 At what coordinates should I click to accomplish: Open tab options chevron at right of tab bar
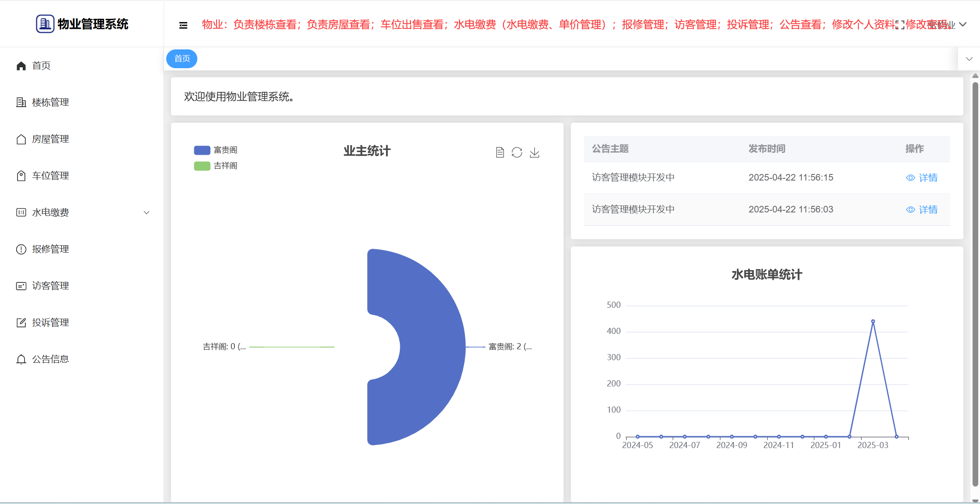(x=969, y=59)
